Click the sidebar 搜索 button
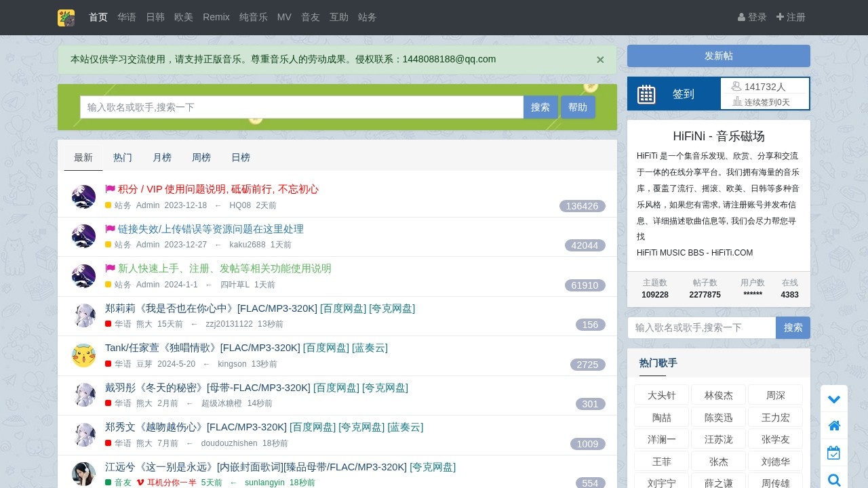Image resolution: width=868 pixels, height=488 pixels. tap(793, 327)
